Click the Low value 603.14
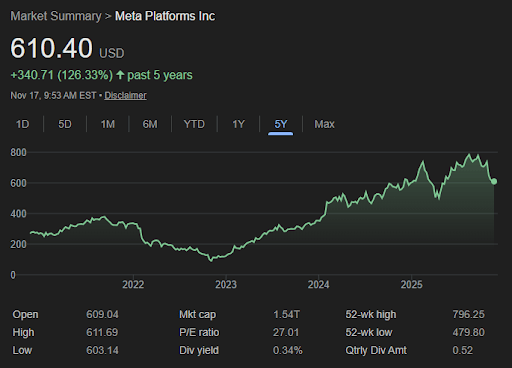Screen dimensions: 512x368 coord(102,350)
